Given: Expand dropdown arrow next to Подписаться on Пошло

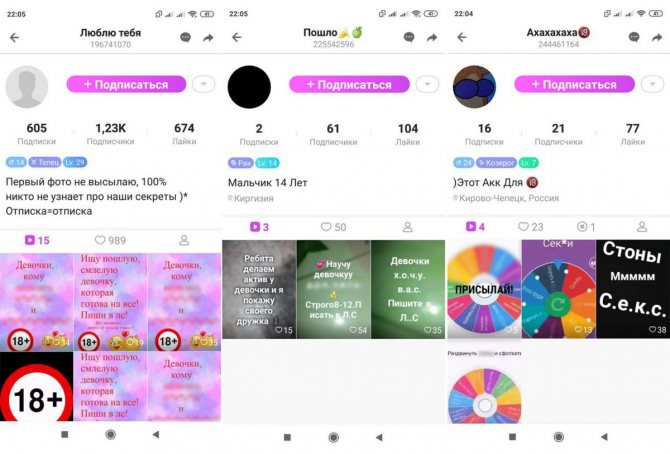Looking at the screenshot, I should tap(427, 84).
